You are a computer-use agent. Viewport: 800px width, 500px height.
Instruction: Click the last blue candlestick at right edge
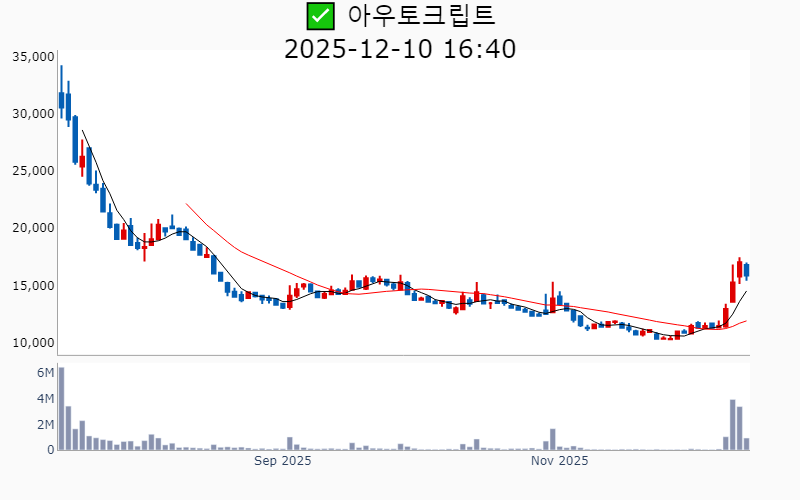(746, 270)
